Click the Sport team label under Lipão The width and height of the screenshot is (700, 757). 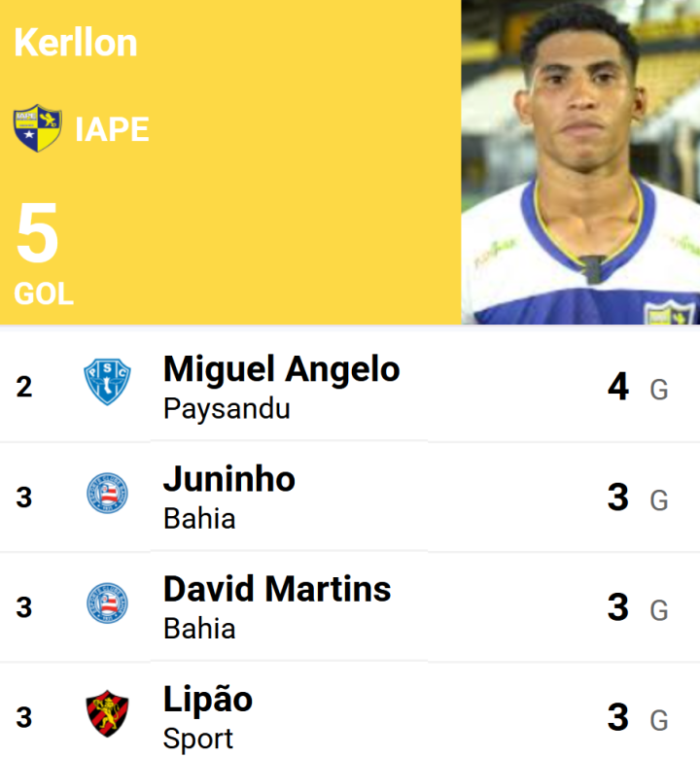coord(198,739)
